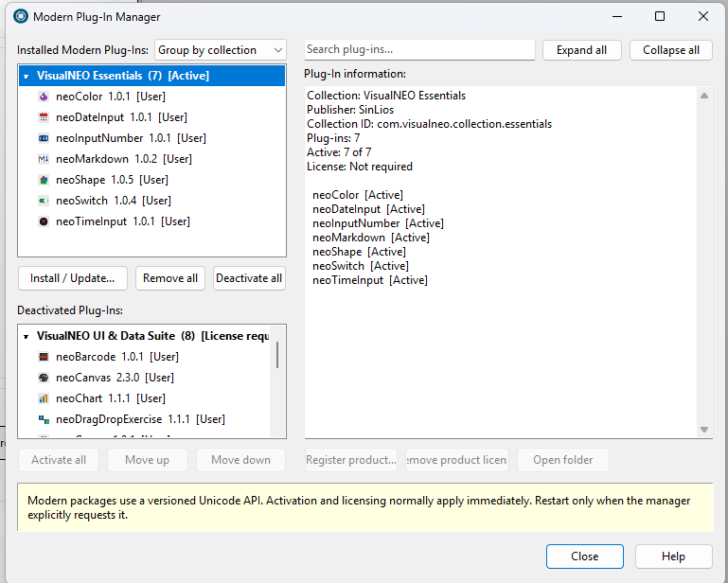Click the neoDragDropExercise plug-in icon
The height and width of the screenshot is (583, 728).
(x=44, y=419)
